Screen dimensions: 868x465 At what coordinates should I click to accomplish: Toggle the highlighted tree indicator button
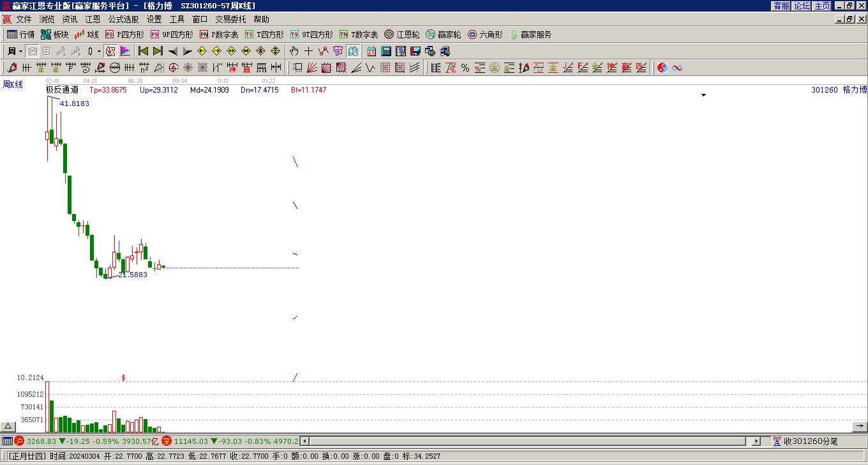point(354,51)
